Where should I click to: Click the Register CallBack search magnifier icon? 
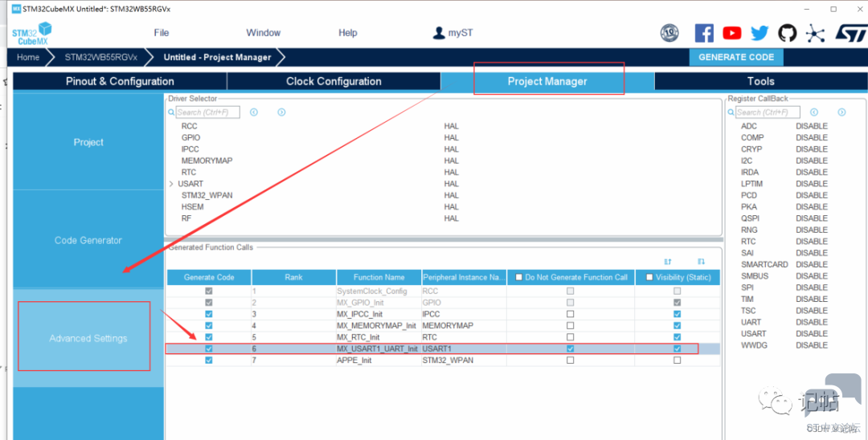tap(732, 112)
